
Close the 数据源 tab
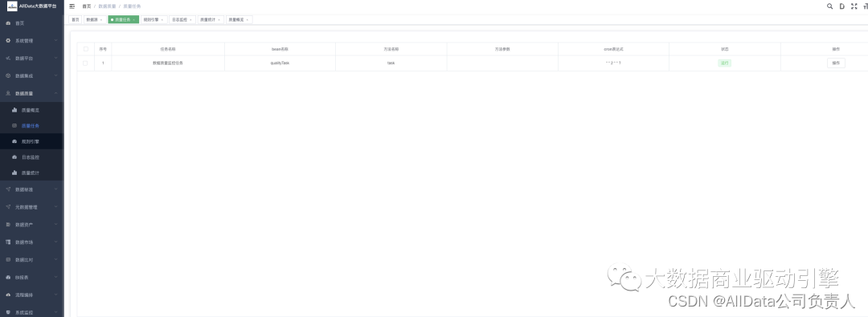click(101, 20)
